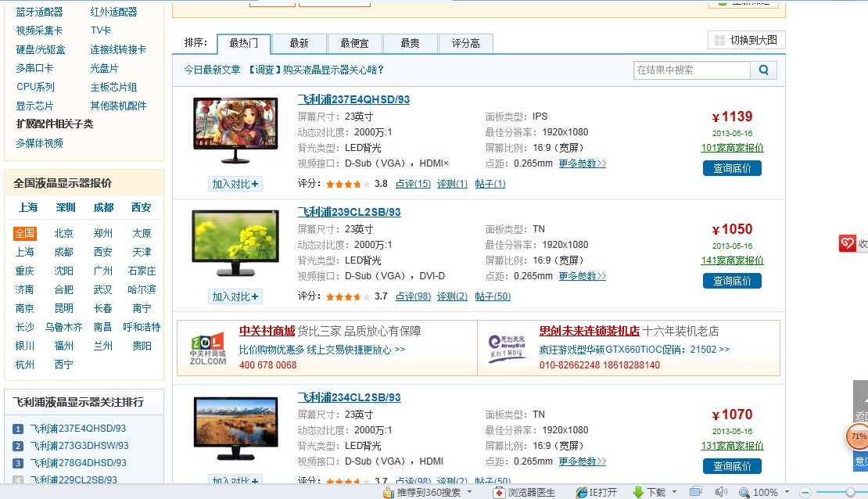This screenshot has height=499, width=868.
Task: Select the highlighted 全国 region filter
Action: tap(25, 234)
